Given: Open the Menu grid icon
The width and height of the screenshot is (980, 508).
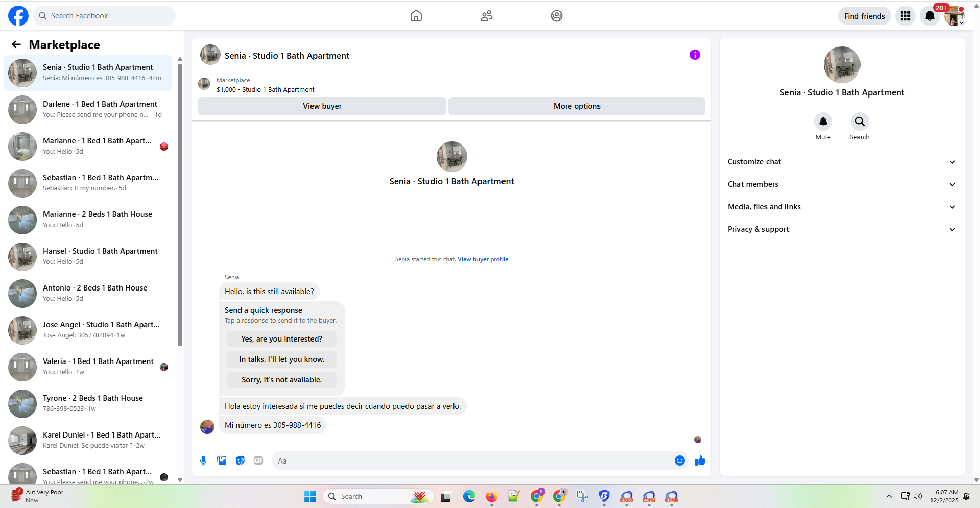Looking at the screenshot, I should (x=905, y=16).
